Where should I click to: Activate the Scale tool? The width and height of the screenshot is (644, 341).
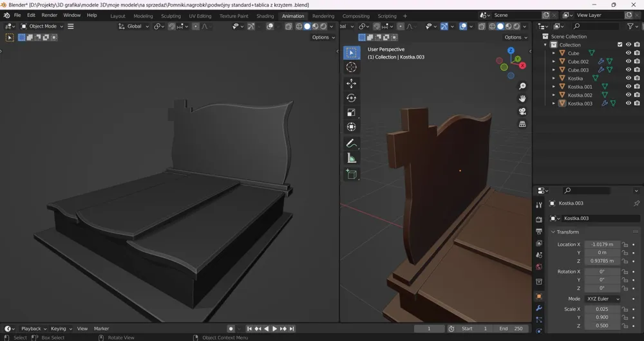tap(351, 113)
